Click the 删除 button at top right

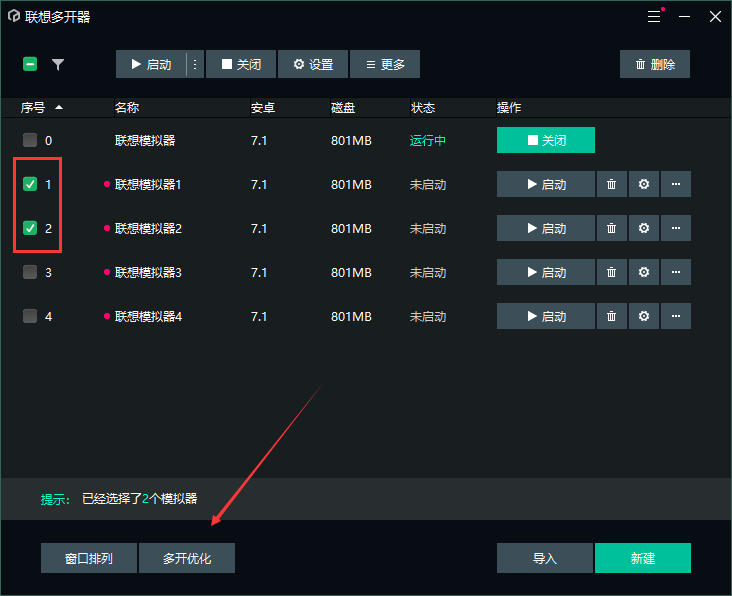click(x=655, y=64)
